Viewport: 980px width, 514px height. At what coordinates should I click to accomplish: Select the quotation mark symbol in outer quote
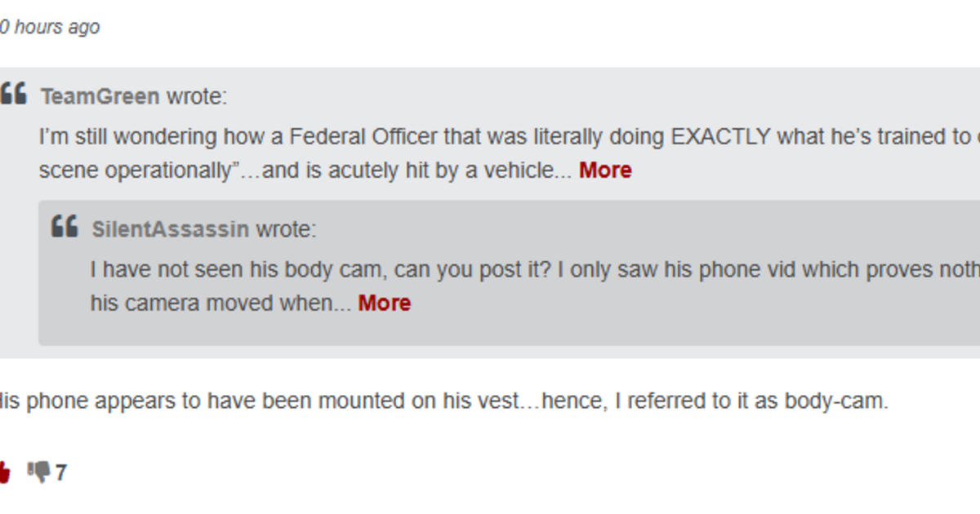tap(15, 92)
